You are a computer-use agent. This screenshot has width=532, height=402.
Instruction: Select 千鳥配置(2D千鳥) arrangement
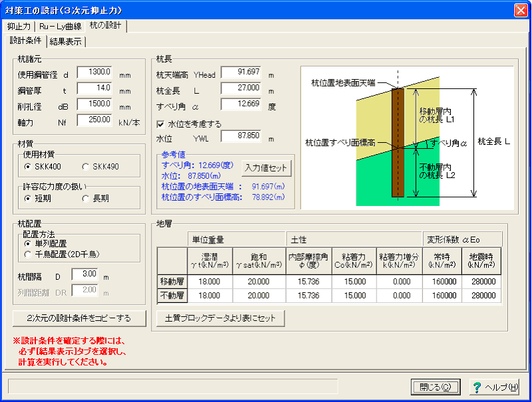[62, 254]
